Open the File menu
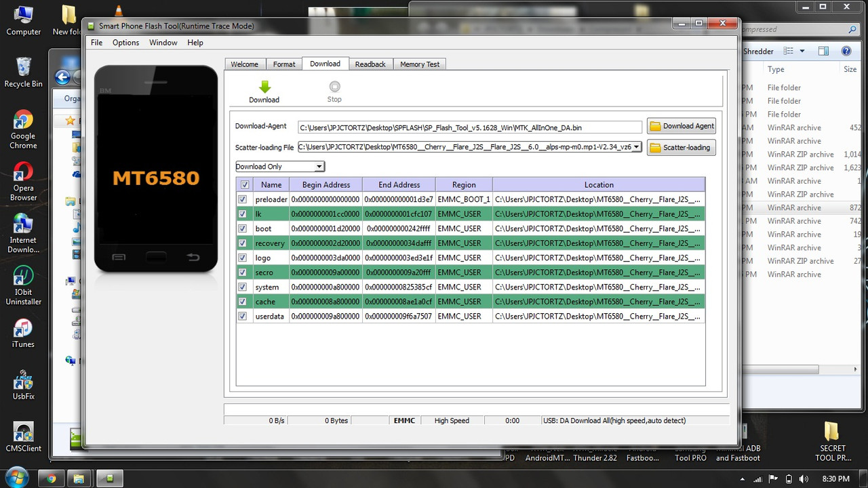Screen dimensions: 868x488 [x=97, y=43]
